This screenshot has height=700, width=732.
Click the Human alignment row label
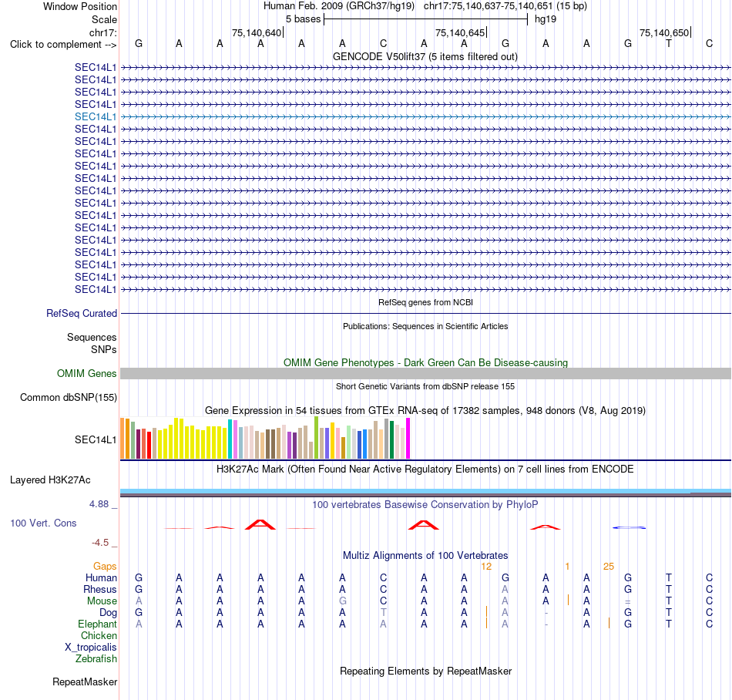pos(101,578)
